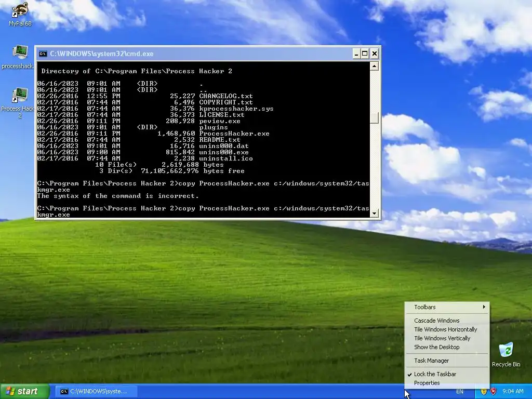This screenshot has height=399, width=532.
Task: Click the plugins directory entry
Action: 213,127
